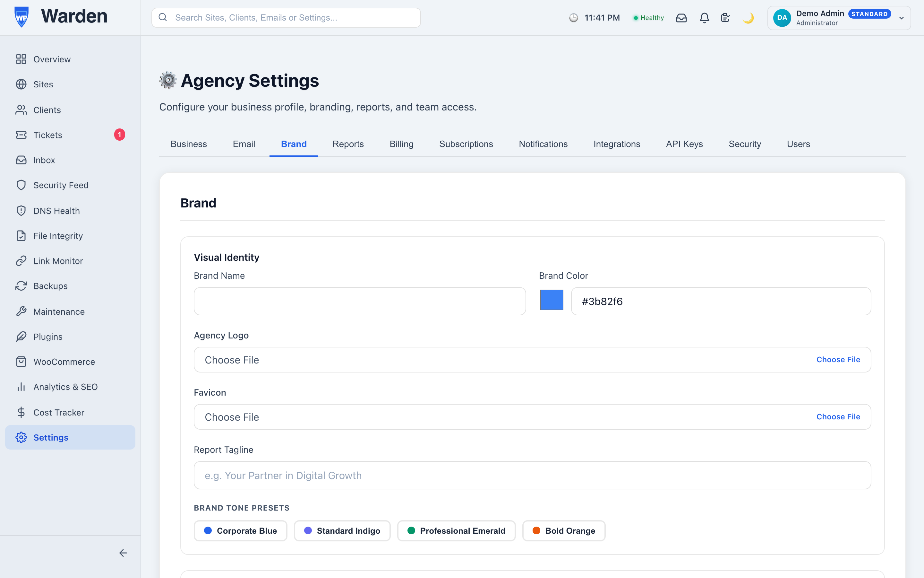Open Analytics & SEO bar chart icon
Screen dimensions: 924x578
[x=21, y=387]
